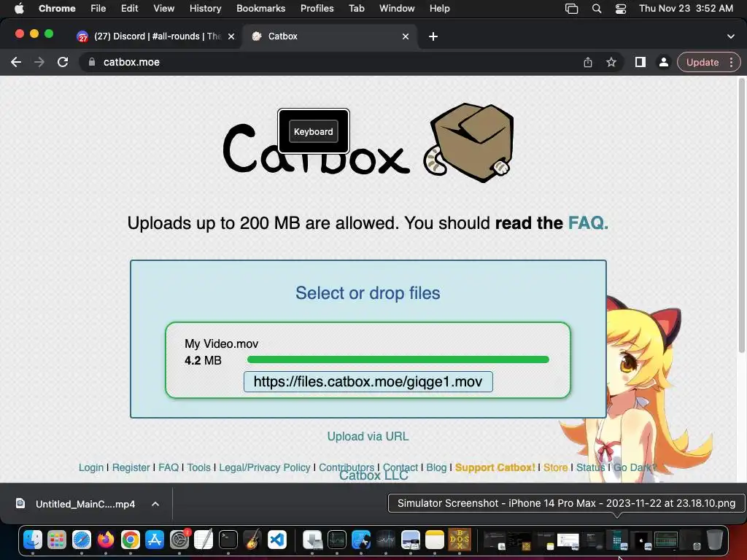Expand the tab search chevron

[x=731, y=36]
